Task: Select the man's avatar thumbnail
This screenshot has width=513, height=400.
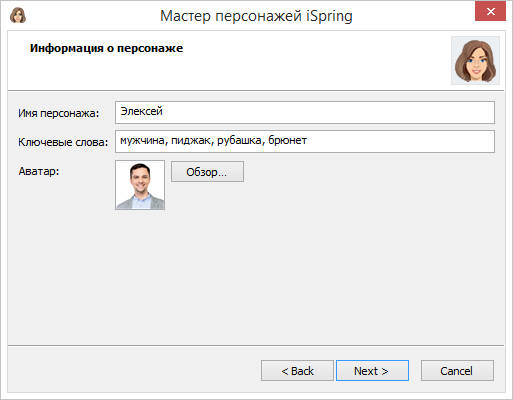Action: [x=140, y=185]
